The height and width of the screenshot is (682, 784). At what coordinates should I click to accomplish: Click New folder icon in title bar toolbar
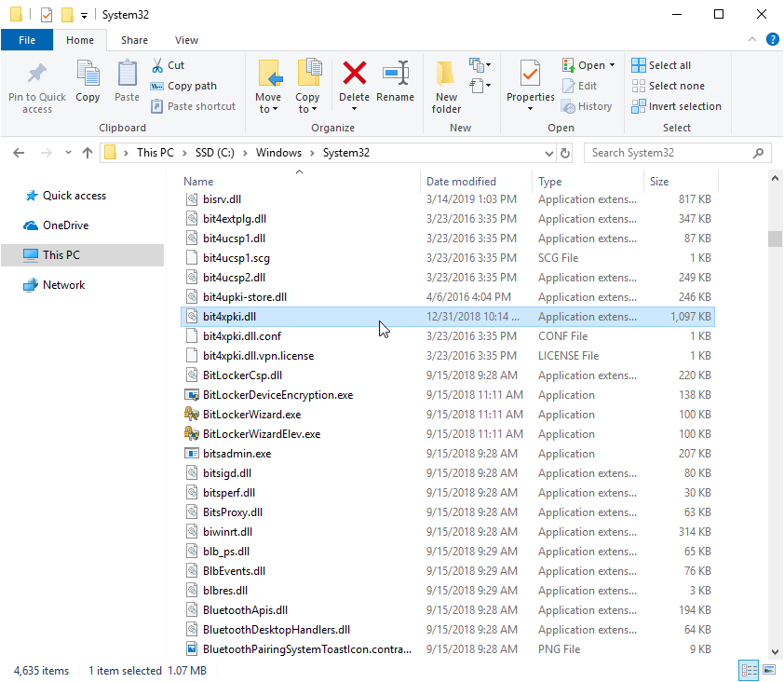click(x=67, y=15)
